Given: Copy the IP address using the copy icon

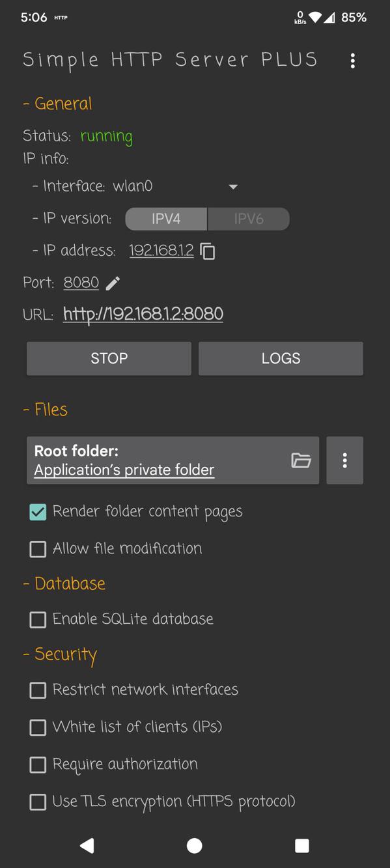Looking at the screenshot, I should pos(207,251).
